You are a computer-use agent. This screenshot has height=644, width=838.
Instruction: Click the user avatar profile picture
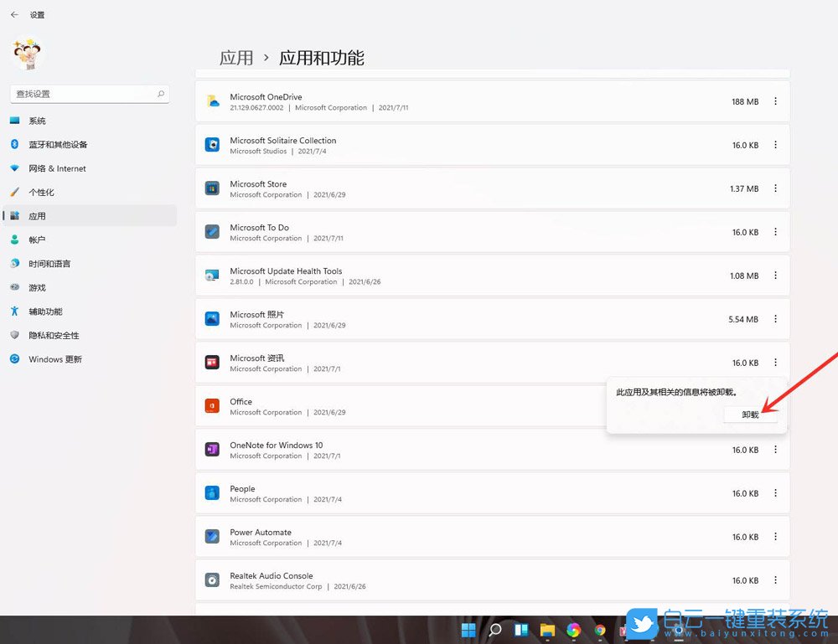coord(28,54)
